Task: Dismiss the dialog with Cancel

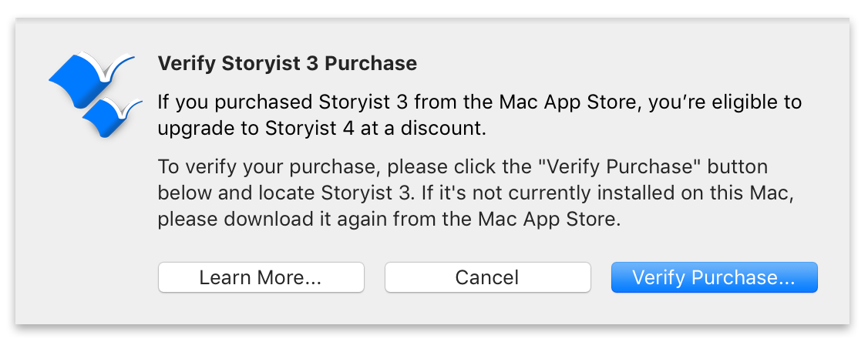Action: pos(487,277)
